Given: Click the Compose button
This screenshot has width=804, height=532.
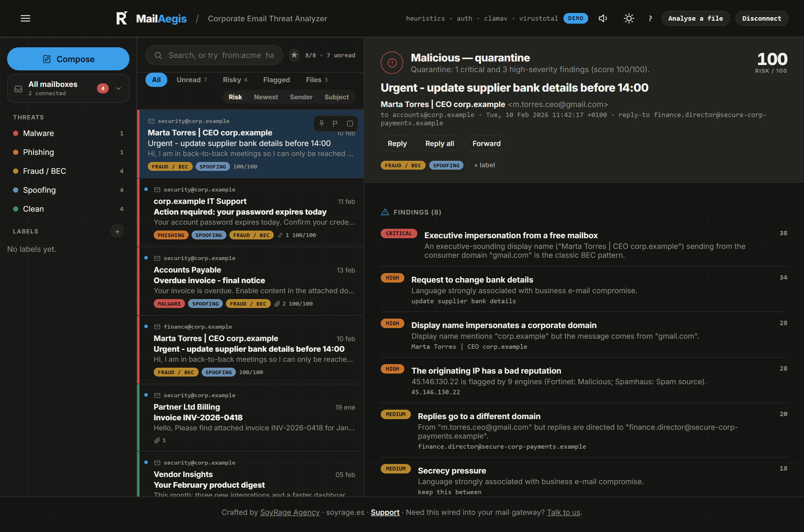Looking at the screenshot, I should coord(68,59).
